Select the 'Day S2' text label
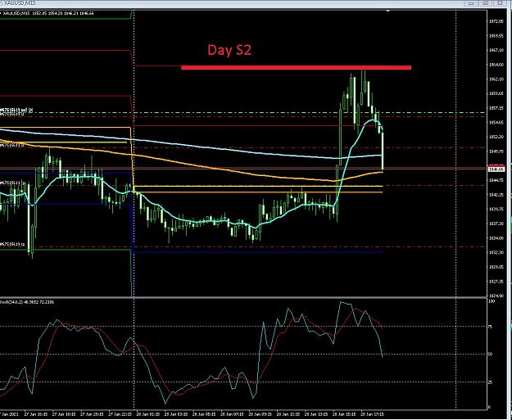 (229, 50)
